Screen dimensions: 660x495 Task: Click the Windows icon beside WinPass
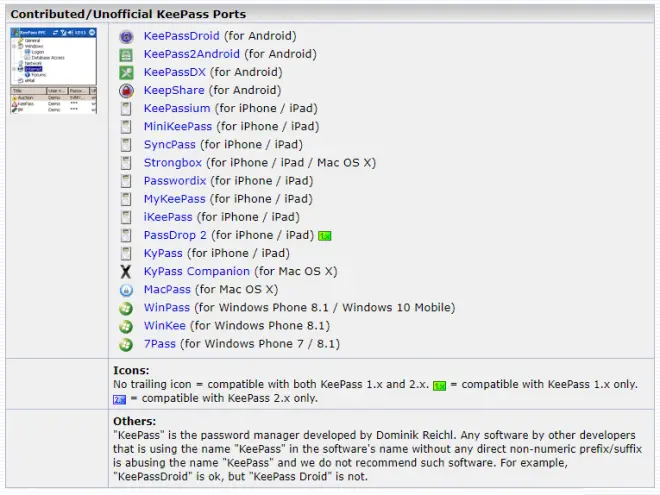[x=126, y=308]
